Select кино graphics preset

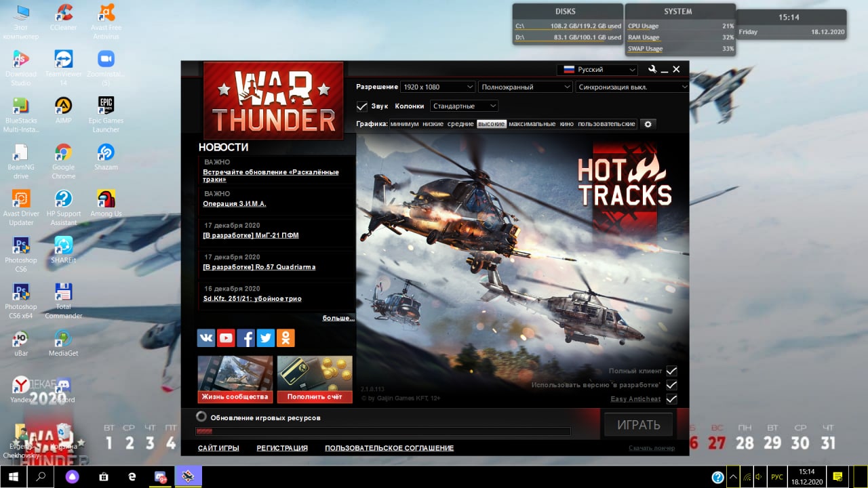[x=566, y=124]
